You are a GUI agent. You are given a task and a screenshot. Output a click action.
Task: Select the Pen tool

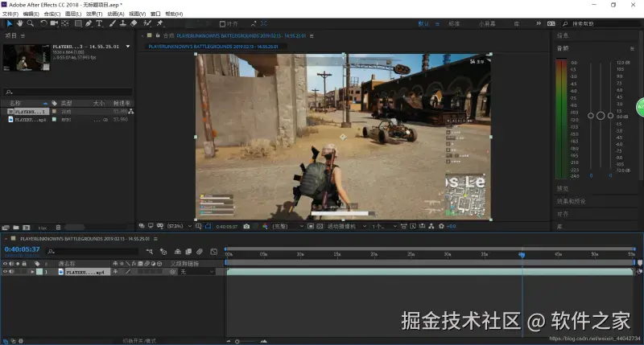pyautogui.click(x=89, y=23)
